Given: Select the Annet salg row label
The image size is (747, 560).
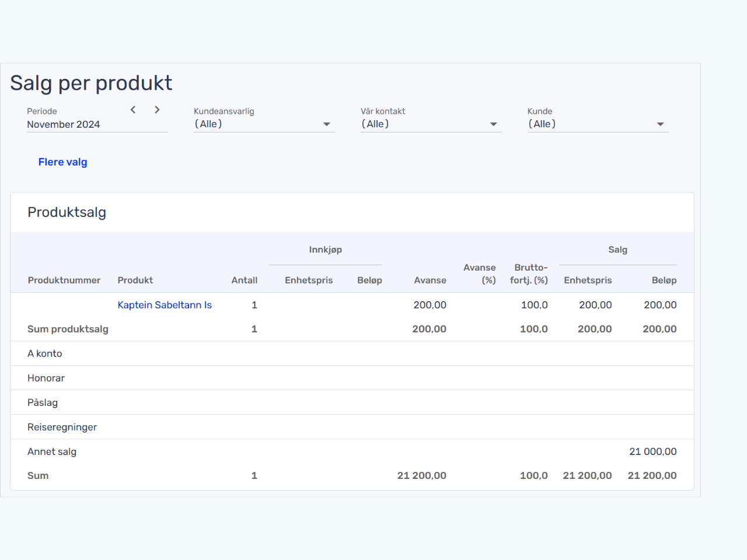Looking at the screenshot, I should pos(52,452).
